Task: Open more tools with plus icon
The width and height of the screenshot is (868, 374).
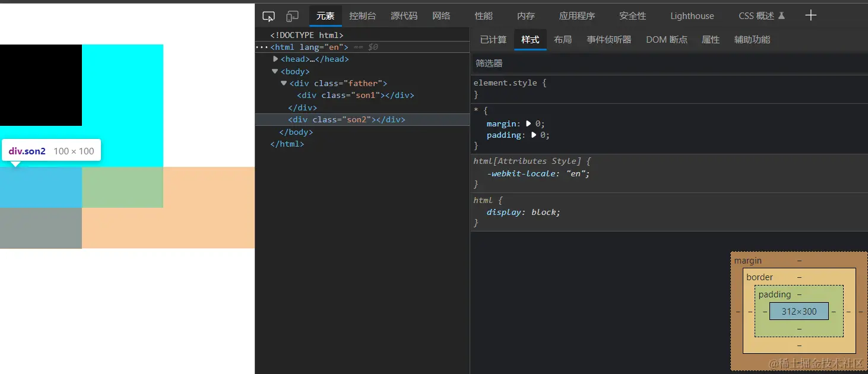Action: point(810,15)
